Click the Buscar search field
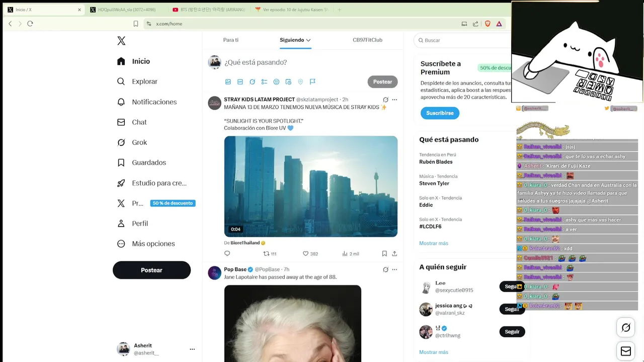The height and width of the screenshot is (362, 644). pos(463,40)
